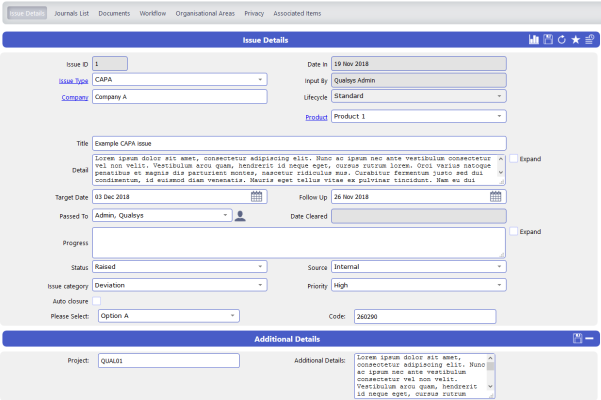Switch to the Issue Details tab

click(27, 13)
